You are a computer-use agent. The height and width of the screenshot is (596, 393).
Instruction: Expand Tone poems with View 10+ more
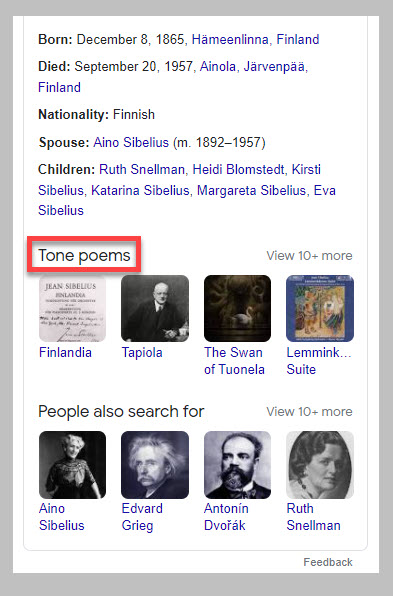309,255
